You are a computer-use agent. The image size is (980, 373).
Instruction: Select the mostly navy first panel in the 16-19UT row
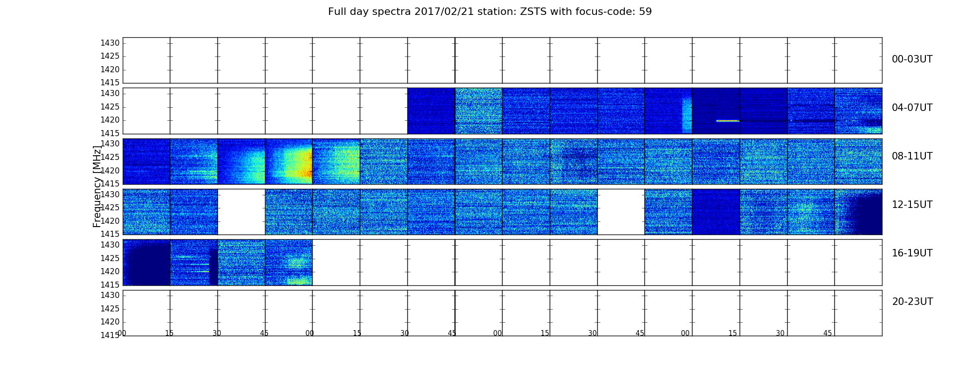coord(147,262)
